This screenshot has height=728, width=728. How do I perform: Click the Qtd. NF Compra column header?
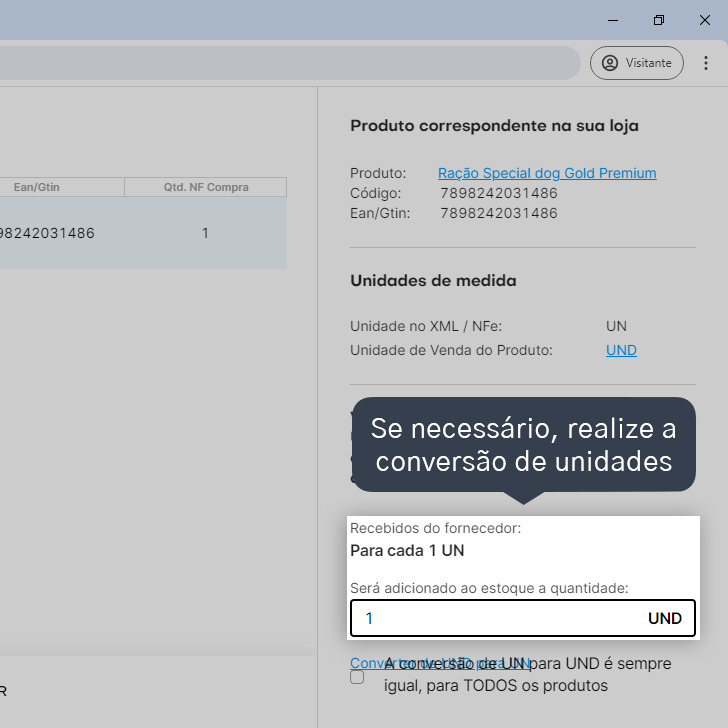tap(206, 187)
